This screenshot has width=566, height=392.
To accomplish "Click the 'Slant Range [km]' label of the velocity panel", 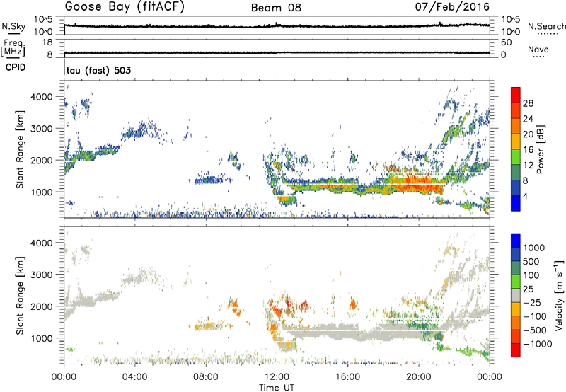I will tap(20, 295).
